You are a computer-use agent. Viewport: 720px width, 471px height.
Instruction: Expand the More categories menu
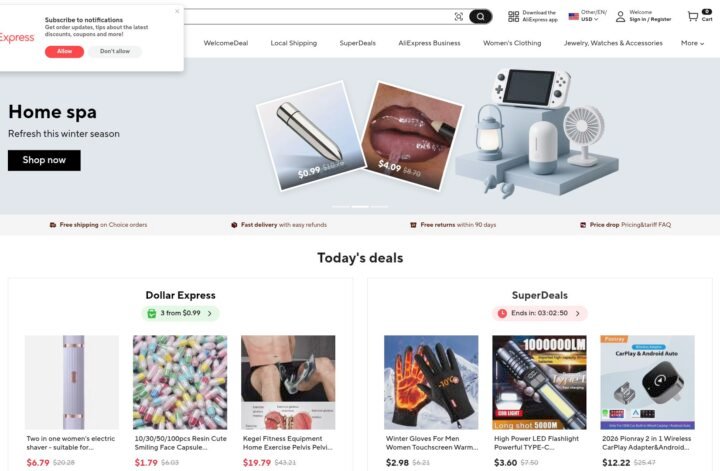coord(692,43)
